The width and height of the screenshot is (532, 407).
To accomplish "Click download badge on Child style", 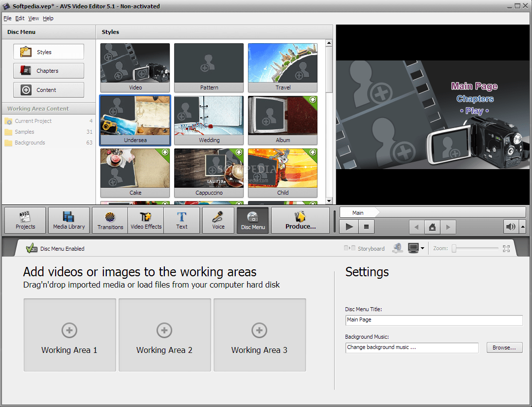I will [x=313, y=152].
